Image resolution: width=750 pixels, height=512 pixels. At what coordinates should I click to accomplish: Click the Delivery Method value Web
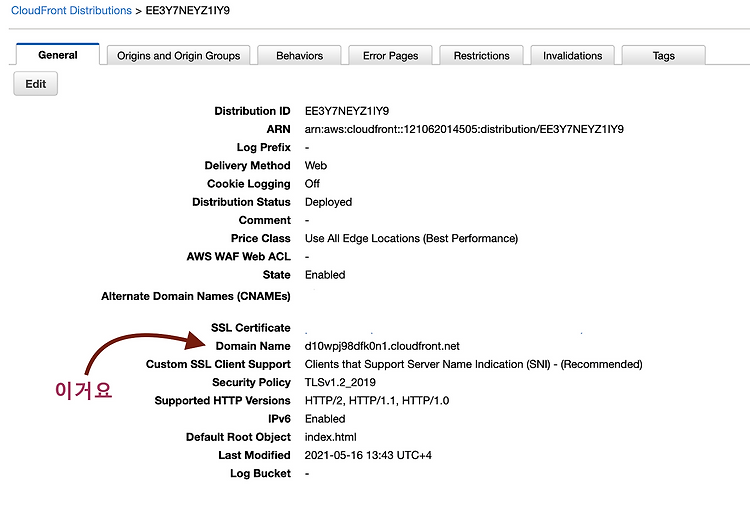pos(316,166)
